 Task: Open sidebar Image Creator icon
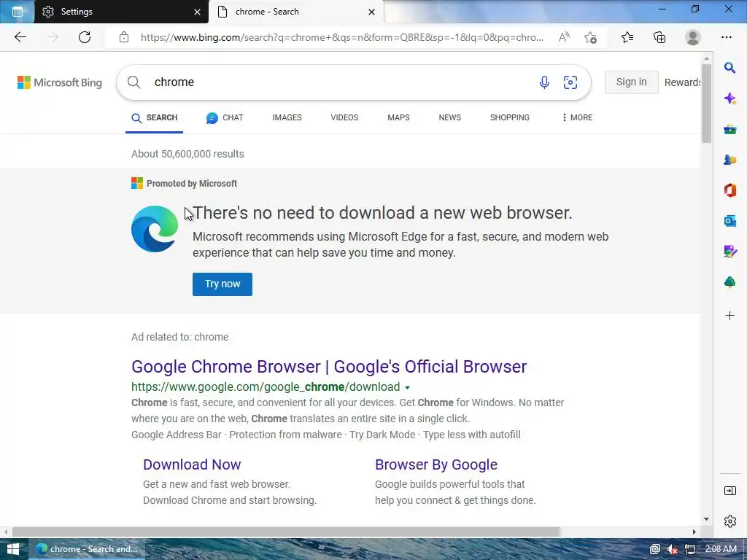coord(729,251)
